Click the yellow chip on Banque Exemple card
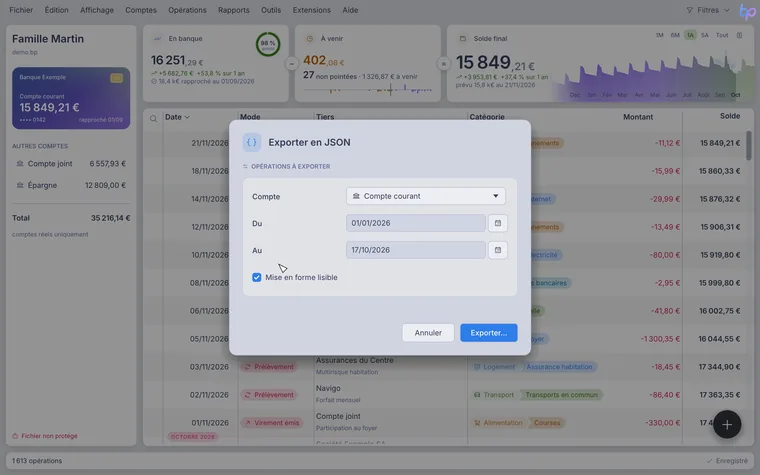This screenshot has width=760, height=475. (116, 78)
